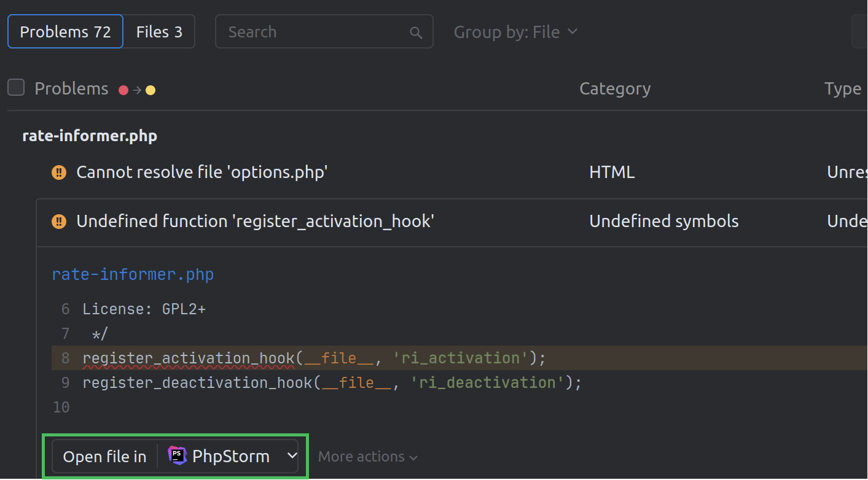The image size is (868, 480).
Task: Click the PhpStorm logo in the Open file button
Action: tap(176, 456)
